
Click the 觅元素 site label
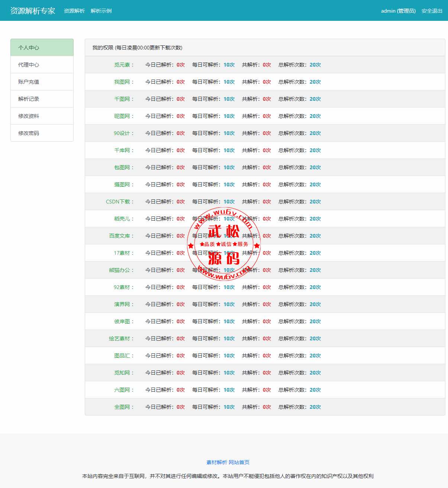tap(124, 65)
